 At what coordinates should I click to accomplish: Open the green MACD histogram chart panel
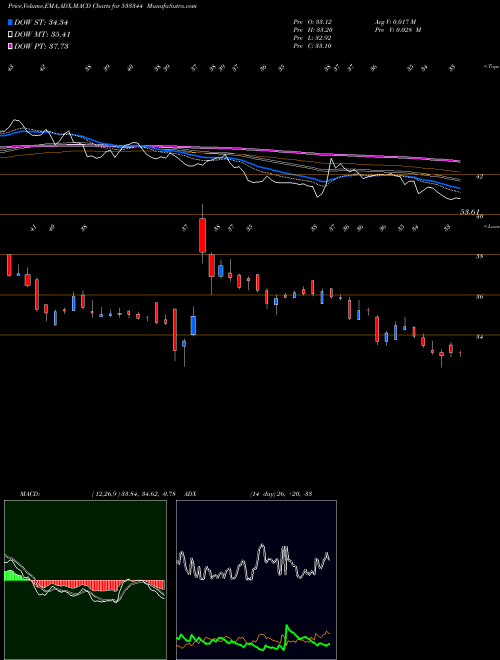85,580
